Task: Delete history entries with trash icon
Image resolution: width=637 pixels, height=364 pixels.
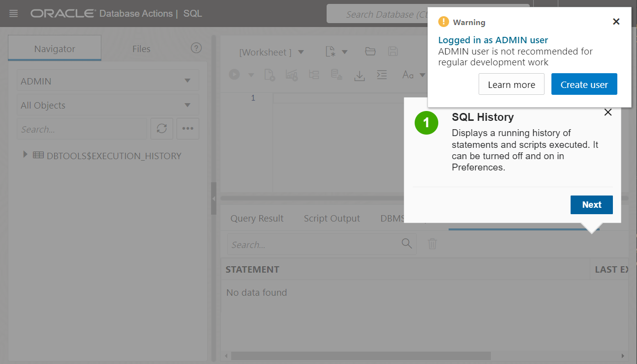Action: 432,244
